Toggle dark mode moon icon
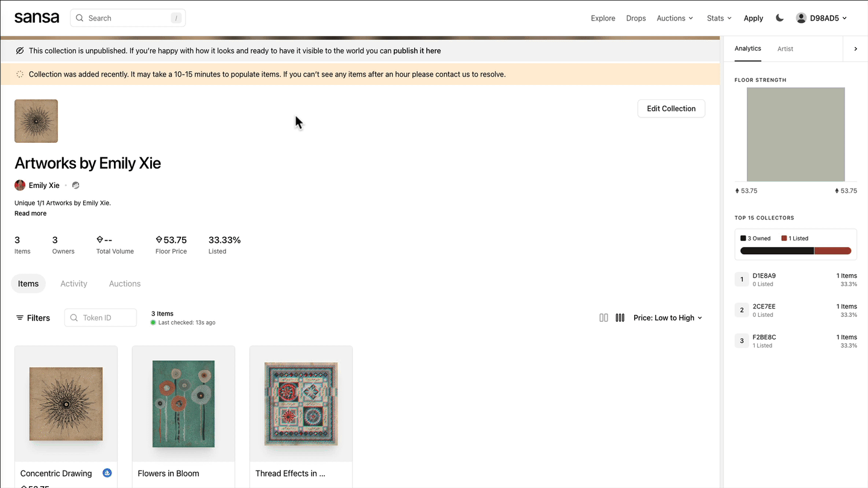This screenshot has width=868, height=488. click(x=779, y=18)
